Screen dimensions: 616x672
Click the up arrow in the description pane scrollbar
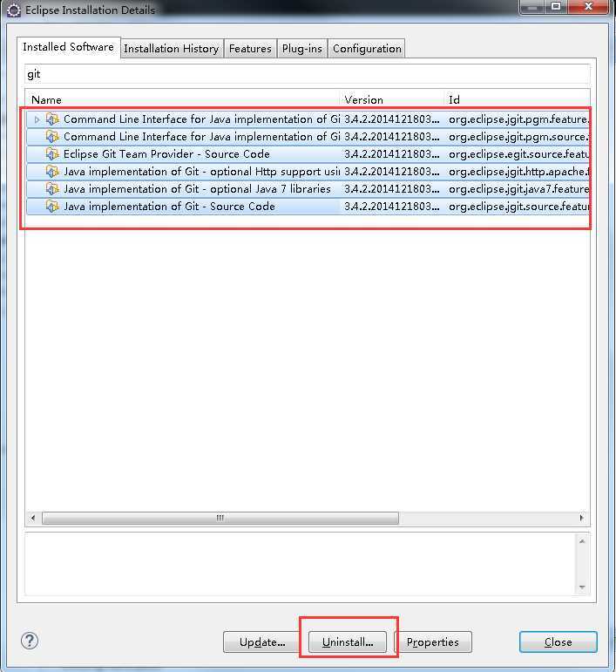coord(582,541)
